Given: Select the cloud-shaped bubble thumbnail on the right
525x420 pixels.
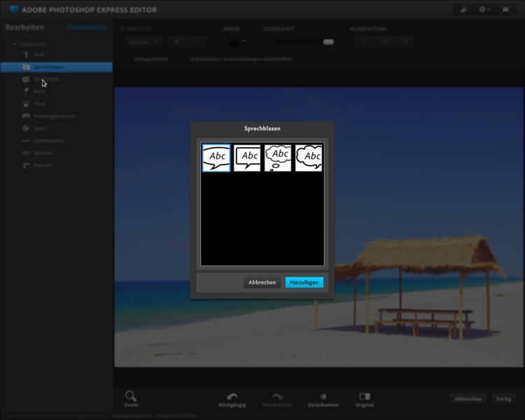Looking at the screenshot, I should [x=309, y=157].
